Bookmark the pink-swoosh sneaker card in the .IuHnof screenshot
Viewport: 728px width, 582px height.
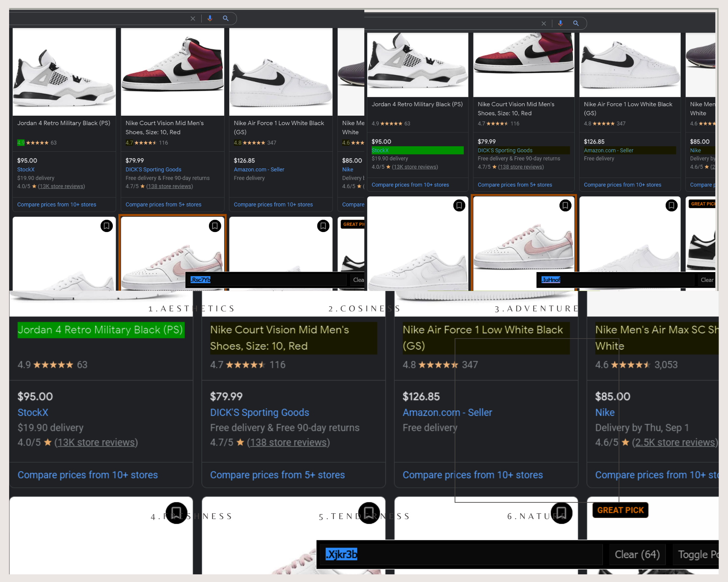point(565,206)
